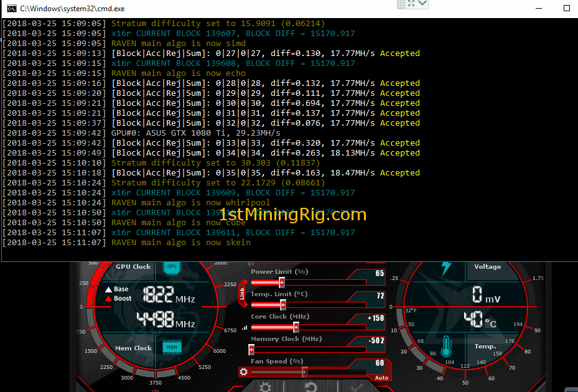Click the 40 °C temperature readout
The image size is (578, 392).
480,320
